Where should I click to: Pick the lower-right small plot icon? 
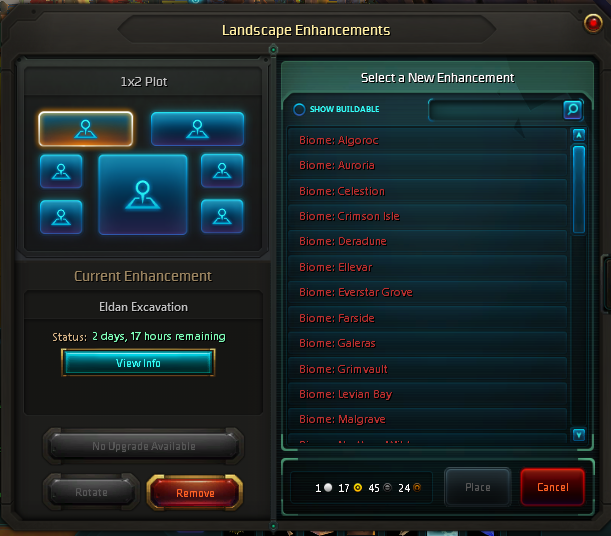click(x=222, y=216)
